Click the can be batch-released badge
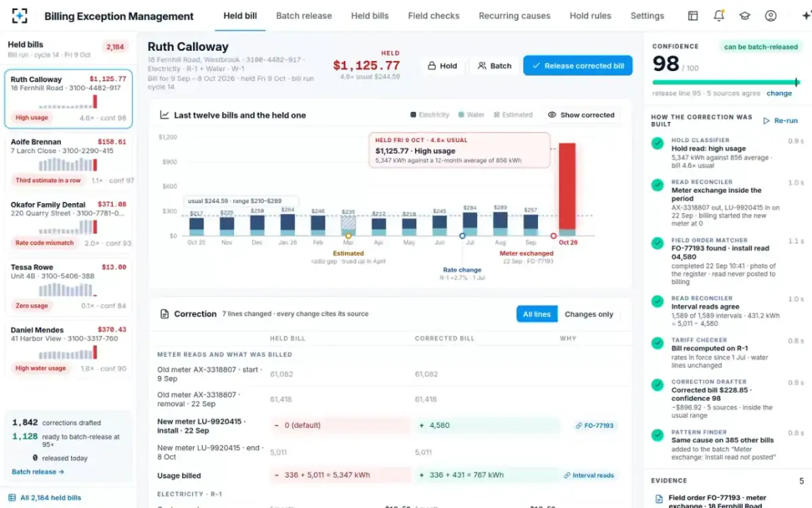812x508 pixels. 761,47
